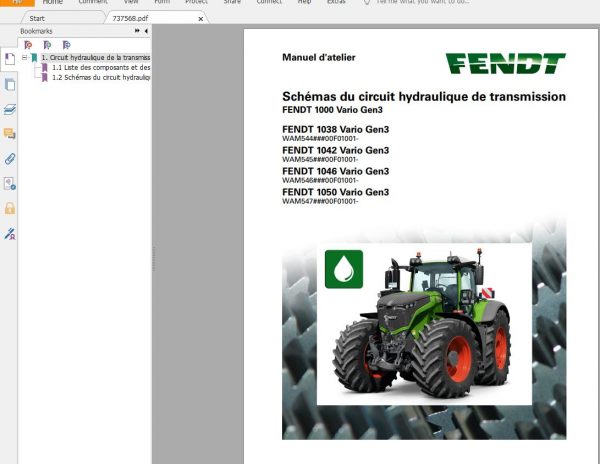Close the 737568.pdf document tab
The height and width of the screenshot is (464, 600).
tap(201, 19)
